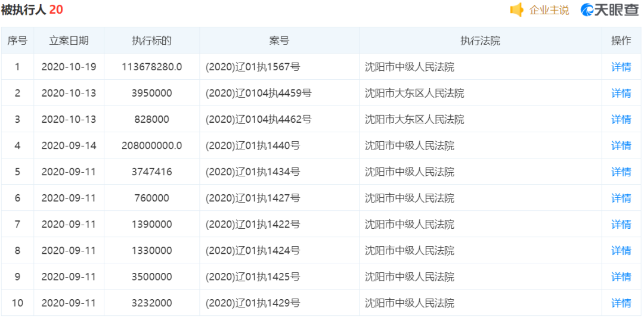Open 详情 for case 辽01执1567号
Viewport: 644px width, 317px height.
pos(621,67)
